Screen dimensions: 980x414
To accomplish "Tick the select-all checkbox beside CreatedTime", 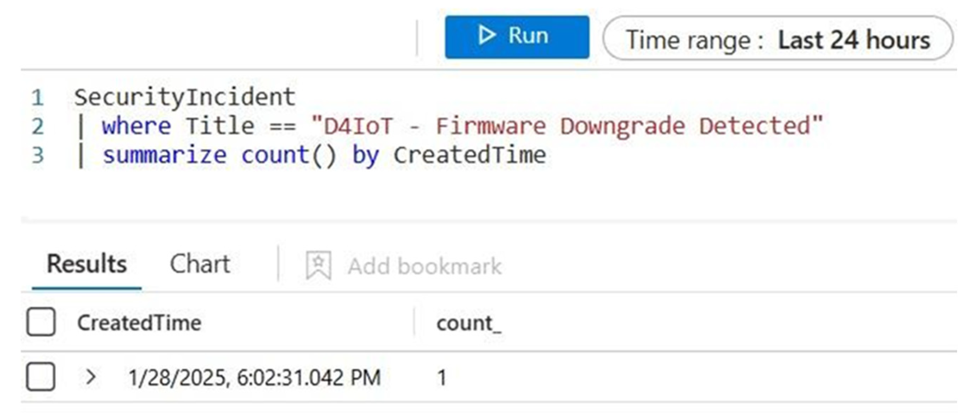I will (x=41, y=322).
